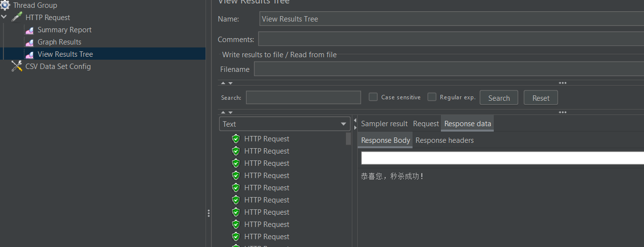Click the up arrow above the Text dropdown
The image size is (644, 247).
tap(223, 112)
